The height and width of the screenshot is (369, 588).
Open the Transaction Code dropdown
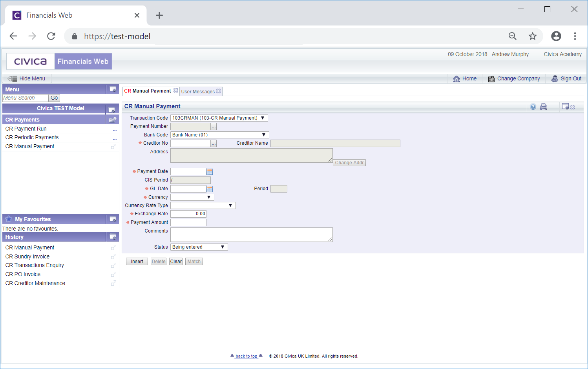pyautogui.click(x=219, y=118)
